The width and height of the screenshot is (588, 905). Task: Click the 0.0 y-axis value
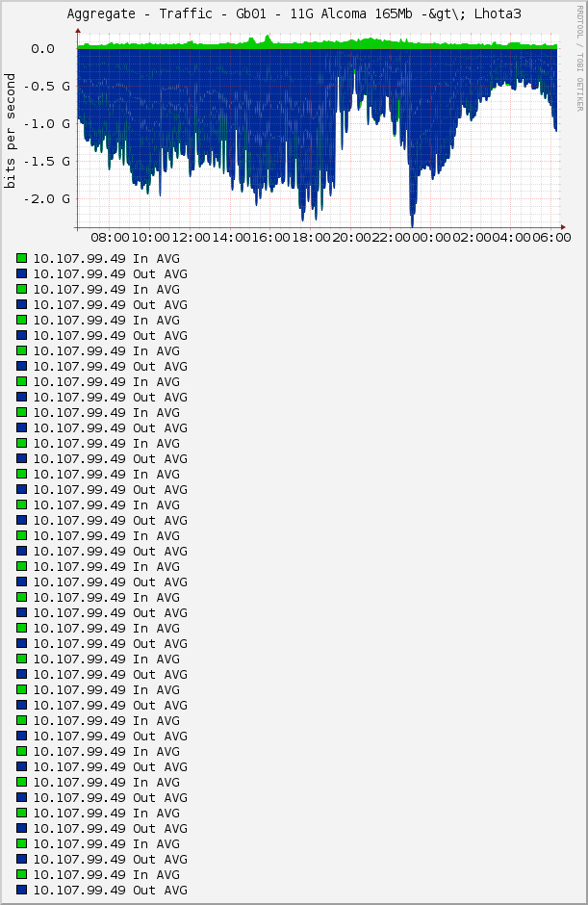(x=42, y=49)
